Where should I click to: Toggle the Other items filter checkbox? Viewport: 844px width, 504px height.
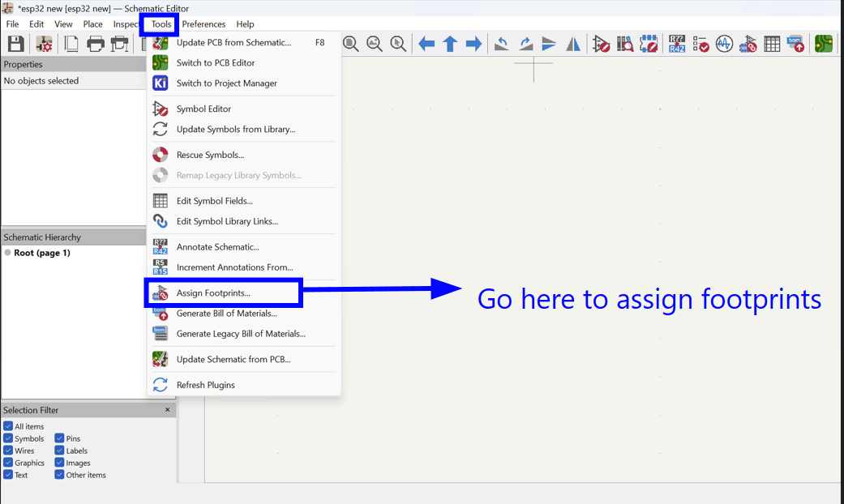click(59, 474)
